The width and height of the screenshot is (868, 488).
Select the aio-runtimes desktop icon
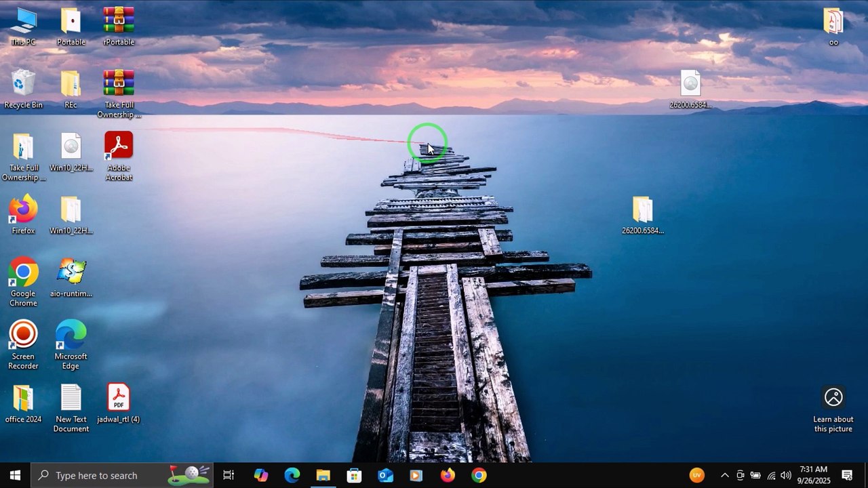point(71,278)
